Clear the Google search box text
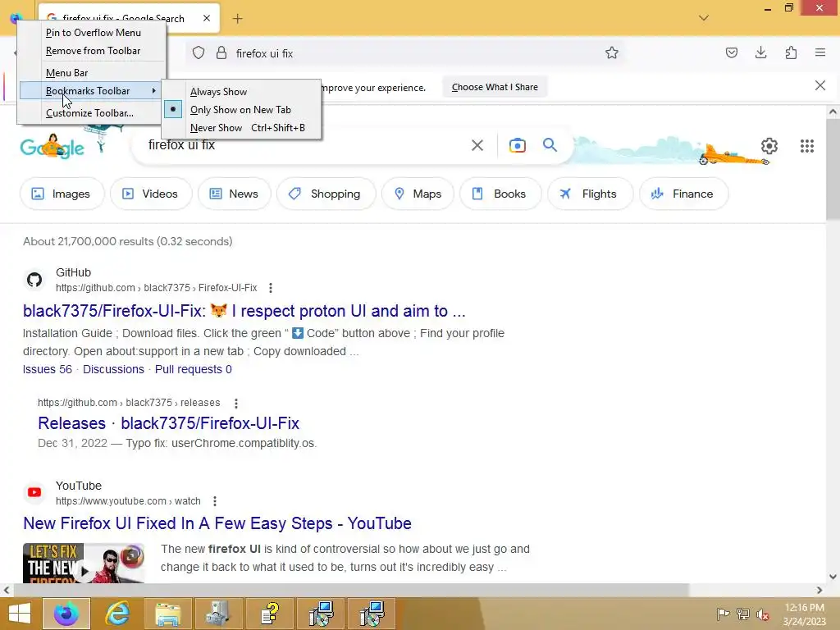 [x=477, y=145]
